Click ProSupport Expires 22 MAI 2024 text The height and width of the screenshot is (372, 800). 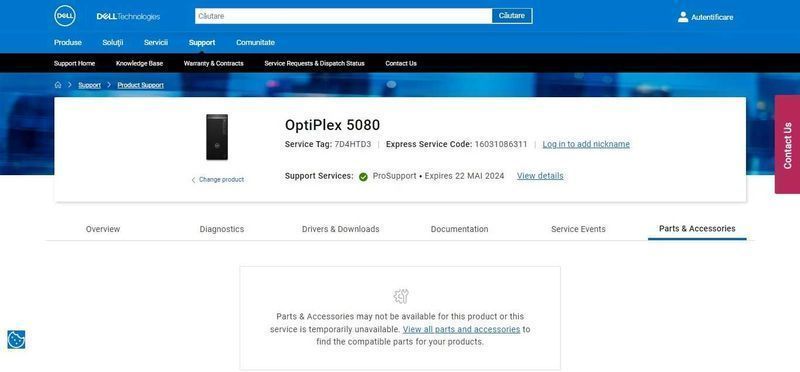tap(438, 176)
